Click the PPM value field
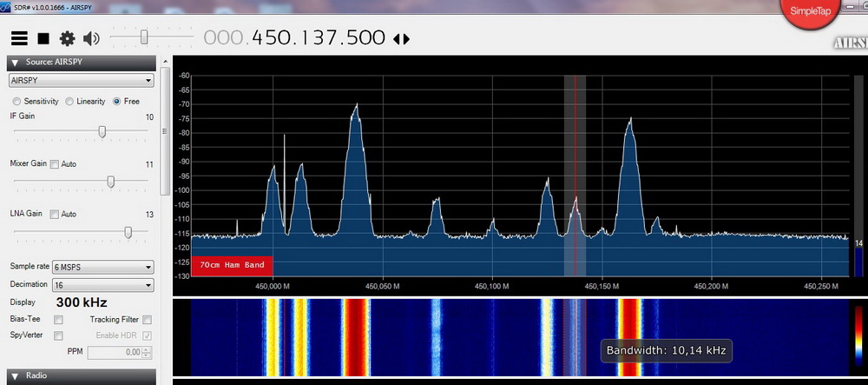 pos(115,352)
